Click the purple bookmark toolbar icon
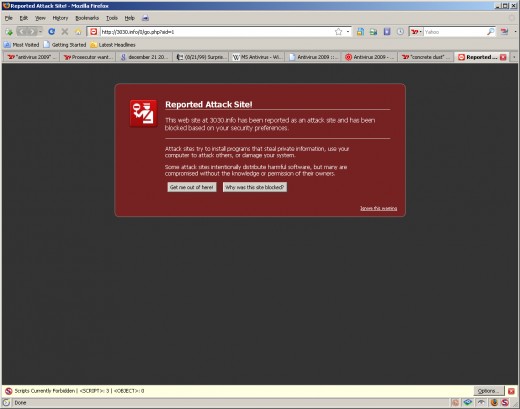Viewport: 520px width, 409px height. [x=387, y=32]
